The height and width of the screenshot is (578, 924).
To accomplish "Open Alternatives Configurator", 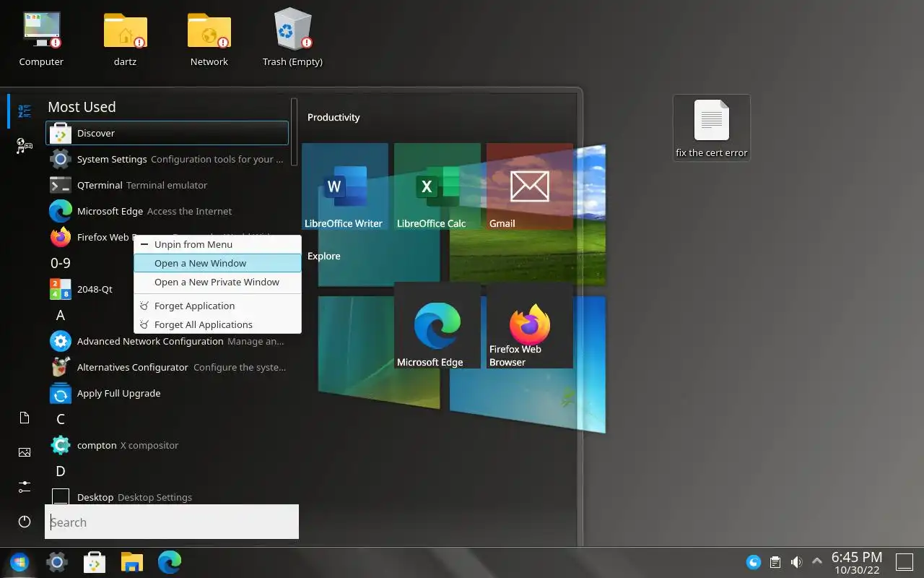I will (167, 367).
